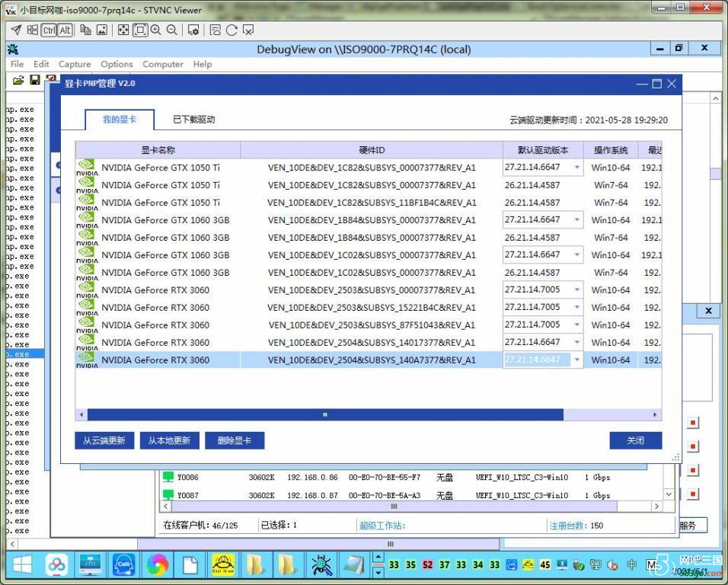Screen dimensions: 728x585
Task: Open the Edit menu in DebugView
Action: point(41,64)
